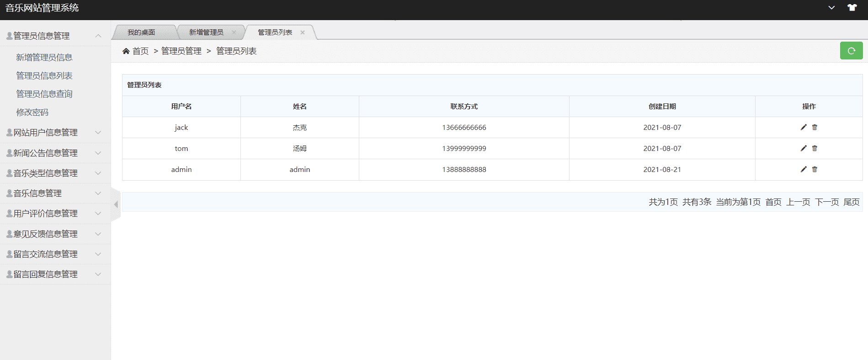Open 新增管理员信息 in the sidebar
Screen dimensions: 868x360
(x=44, y=57)
